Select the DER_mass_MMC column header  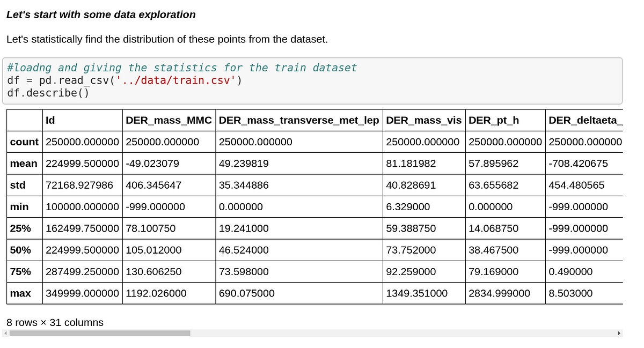(169, 120)
